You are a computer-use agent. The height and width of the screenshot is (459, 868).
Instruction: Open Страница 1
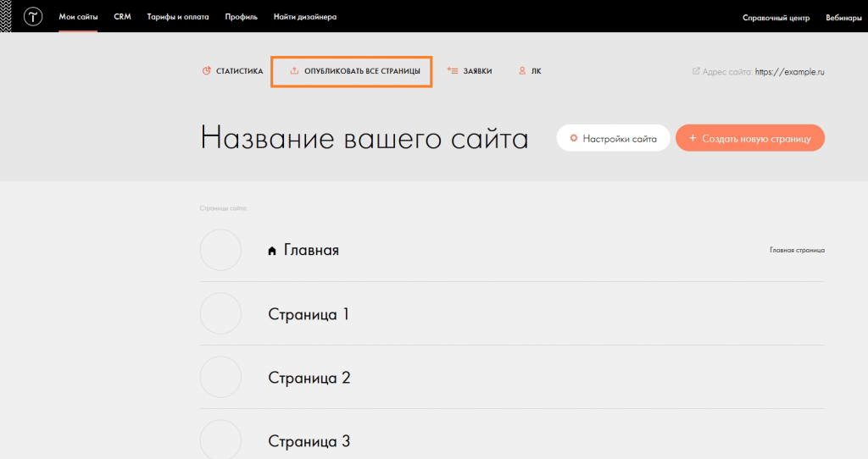309,314
